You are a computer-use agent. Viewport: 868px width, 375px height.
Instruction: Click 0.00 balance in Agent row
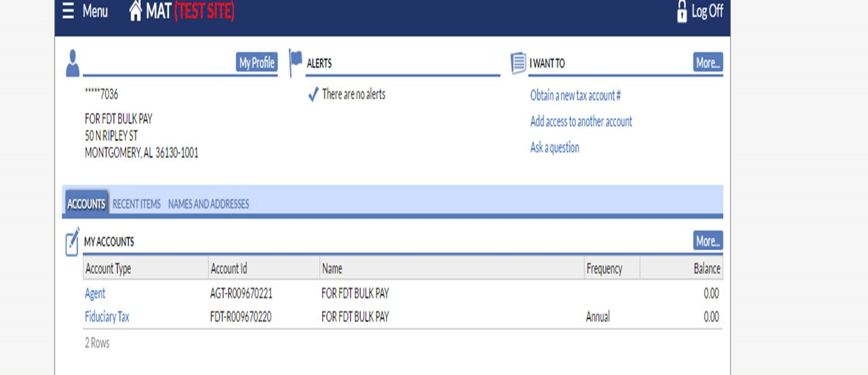click(711, 293)
